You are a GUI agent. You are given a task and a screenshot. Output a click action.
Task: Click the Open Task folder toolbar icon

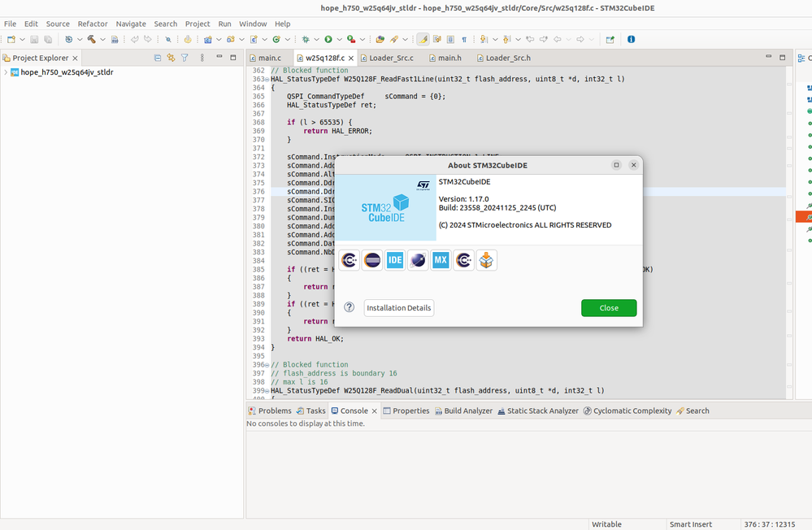coord(380,39)
